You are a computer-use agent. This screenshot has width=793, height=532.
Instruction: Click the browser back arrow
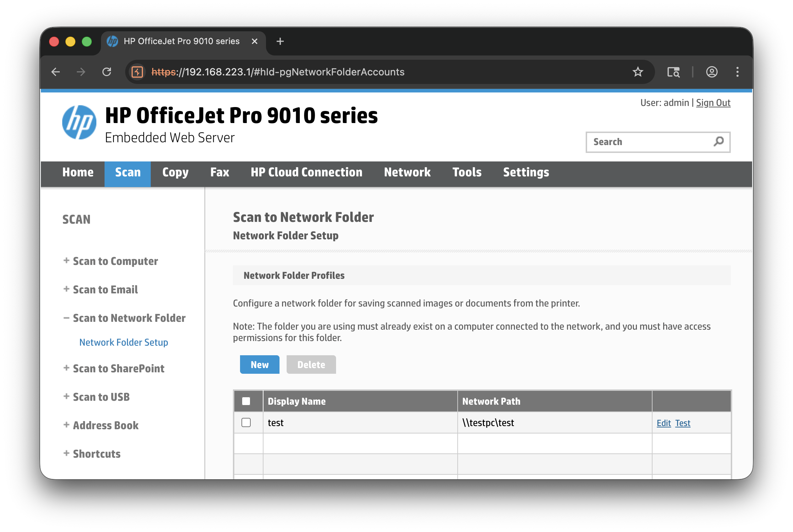point(56,72)
